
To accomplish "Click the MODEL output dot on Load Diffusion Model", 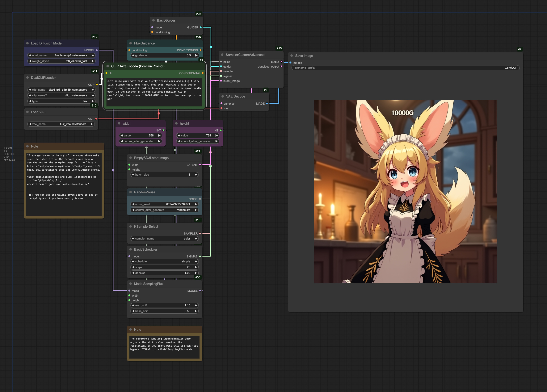I will [x=97, y=50].
